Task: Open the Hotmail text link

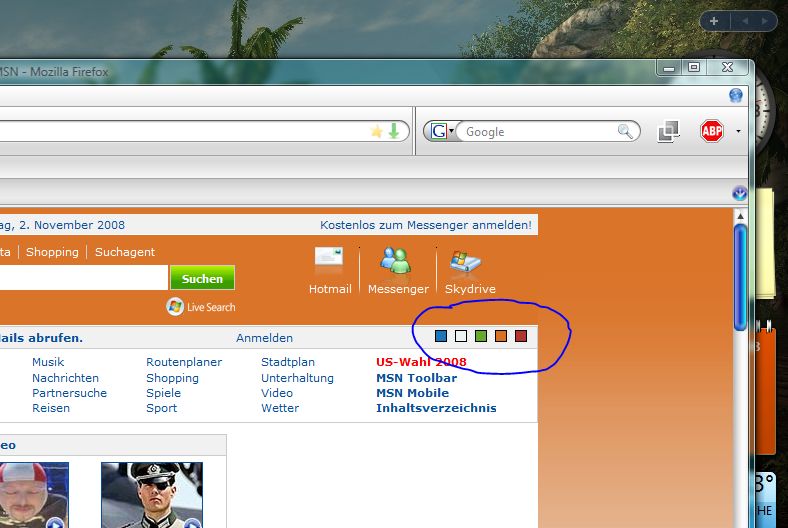Action: tap(330, 289)
